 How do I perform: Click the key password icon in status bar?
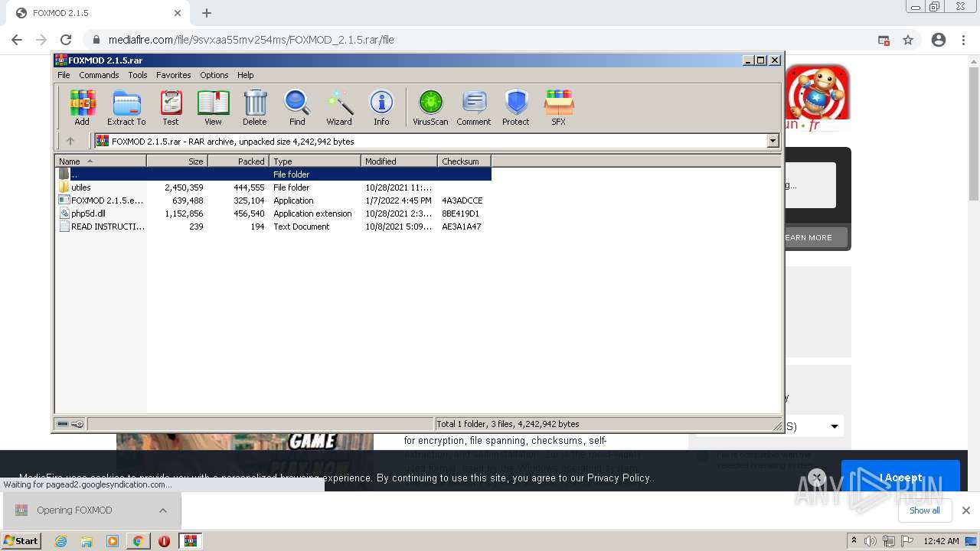[77, 424]
